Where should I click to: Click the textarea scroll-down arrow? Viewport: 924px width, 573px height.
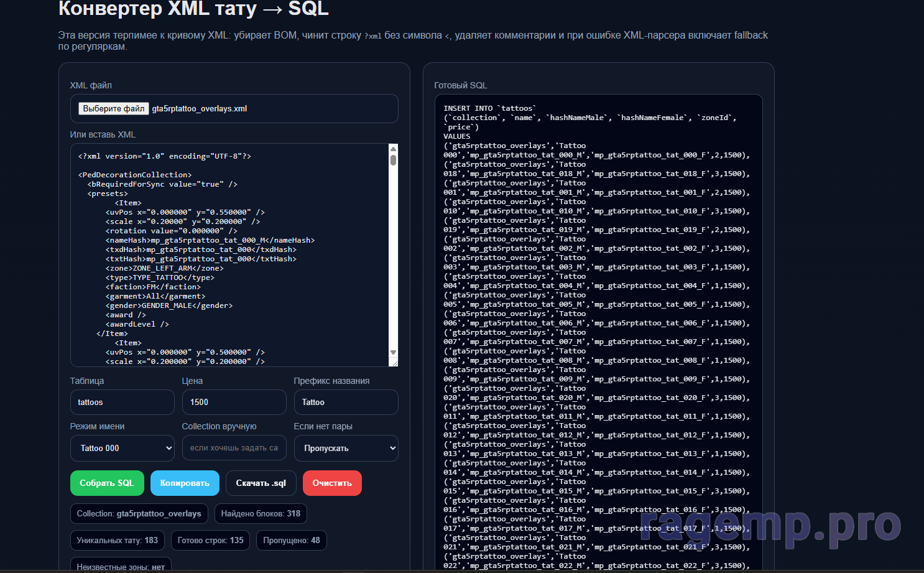[x=393, y=352]
